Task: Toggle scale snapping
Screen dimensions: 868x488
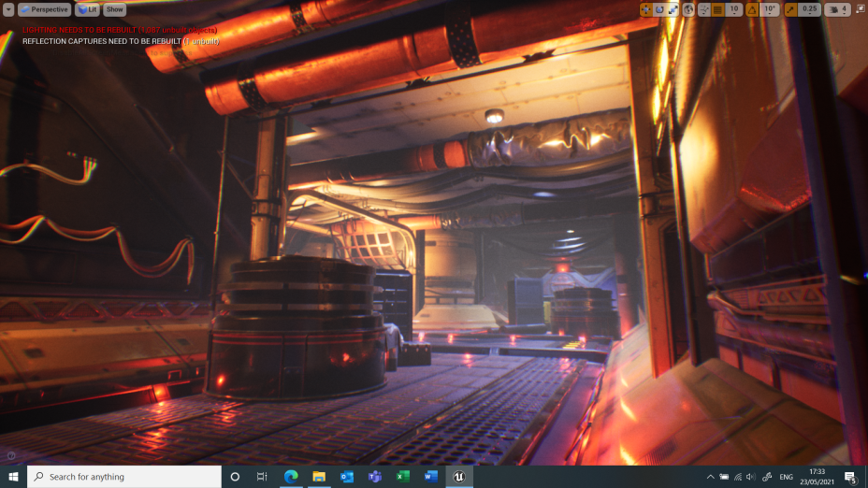Action: (790, 9)
